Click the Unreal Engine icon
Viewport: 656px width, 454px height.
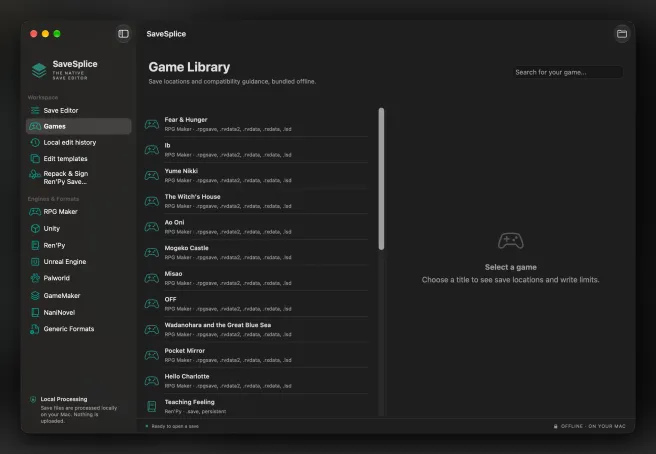click(x=35, y=262)
